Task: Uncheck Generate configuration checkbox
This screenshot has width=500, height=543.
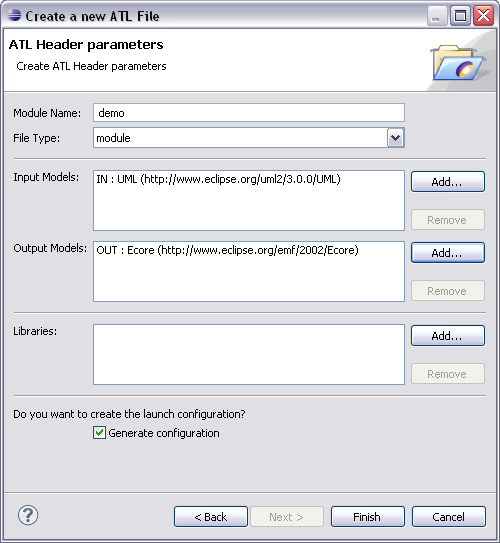Action: coord(99,433)
